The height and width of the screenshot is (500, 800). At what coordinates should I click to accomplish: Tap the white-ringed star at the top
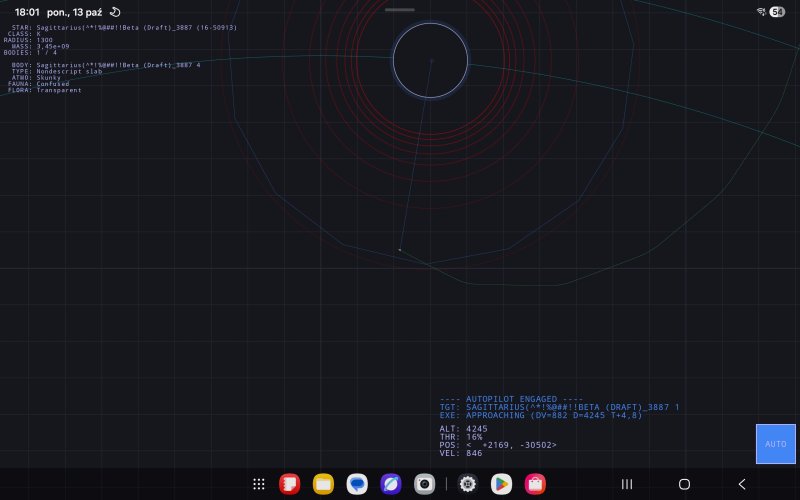(x=430, y=60)
